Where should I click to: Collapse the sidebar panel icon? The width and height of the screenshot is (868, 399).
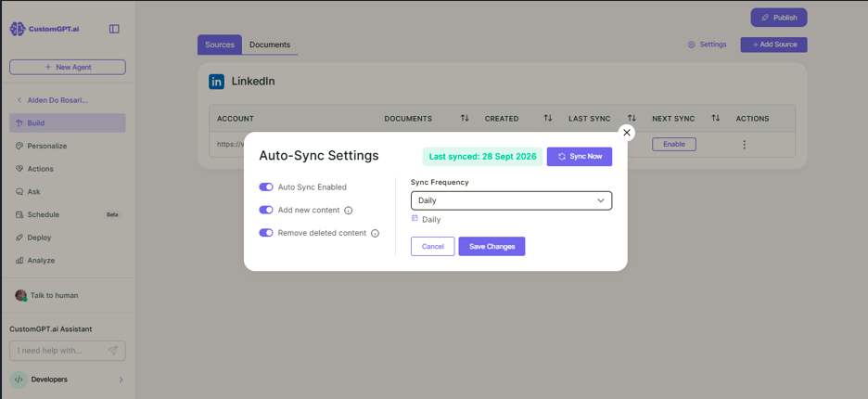click(x=114, y=29)
